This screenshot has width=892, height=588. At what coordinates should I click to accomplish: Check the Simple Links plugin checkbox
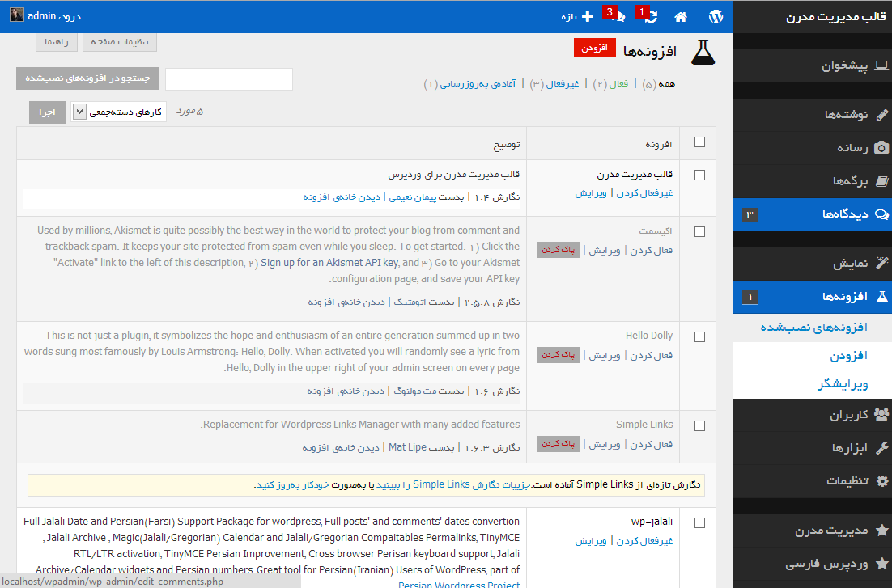(699, 425)
